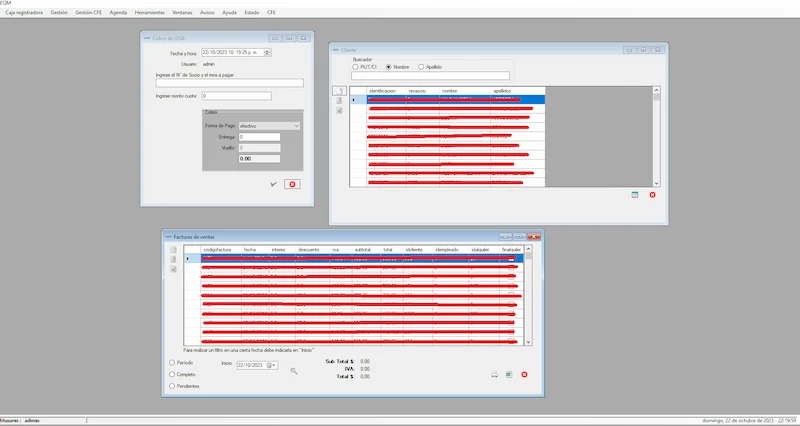Click the top document icon beside the Facturas table
This screenshot has height=426, width=800.
coord(173,249)
